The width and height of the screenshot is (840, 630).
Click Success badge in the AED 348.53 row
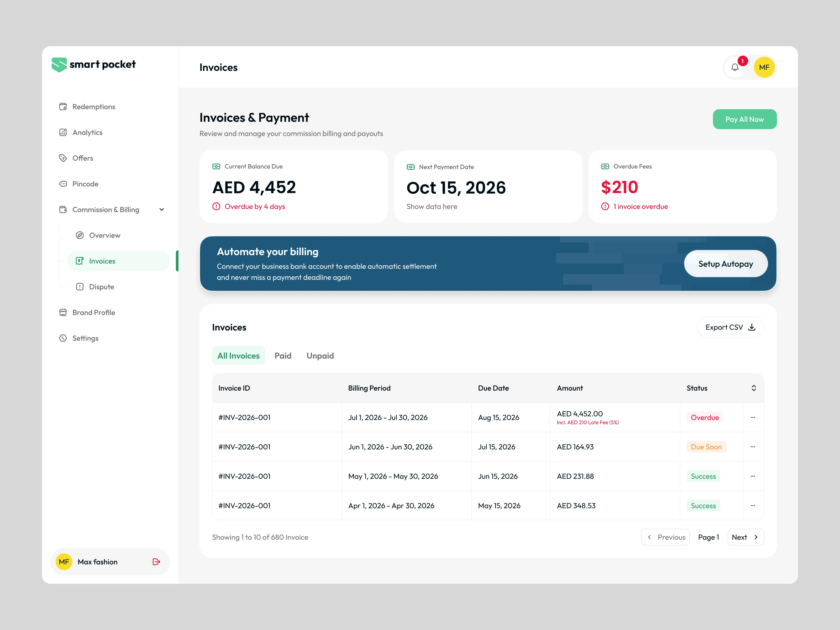coord(703,505)
